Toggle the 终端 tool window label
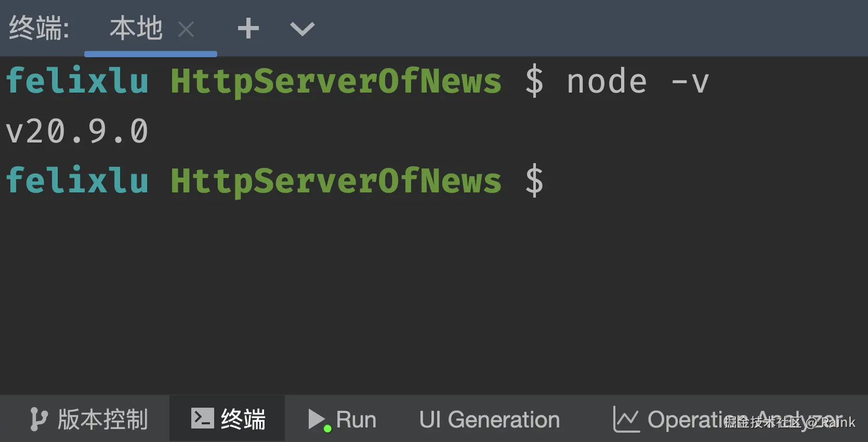868x442 pixels. pyautogui.click(x=243, y=419)
